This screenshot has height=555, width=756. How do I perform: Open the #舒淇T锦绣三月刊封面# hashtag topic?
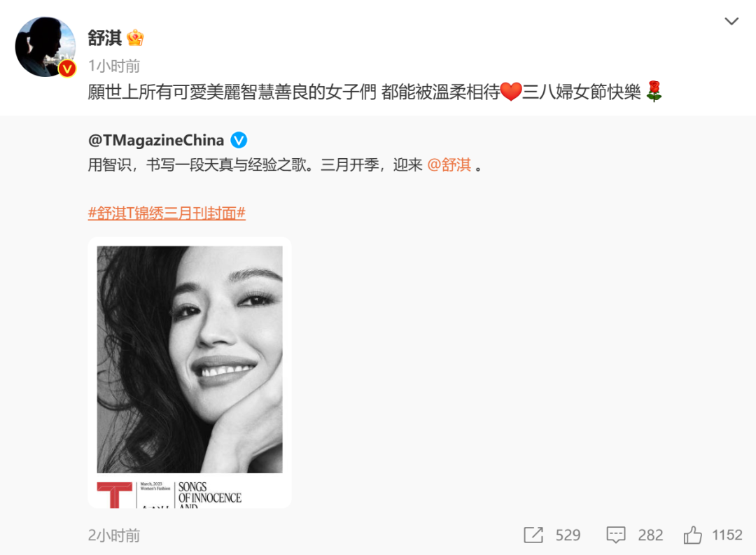[x=167, y=213]
